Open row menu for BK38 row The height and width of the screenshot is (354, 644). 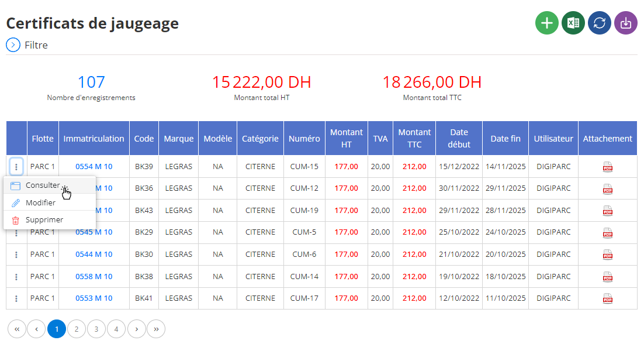(16, 277)
